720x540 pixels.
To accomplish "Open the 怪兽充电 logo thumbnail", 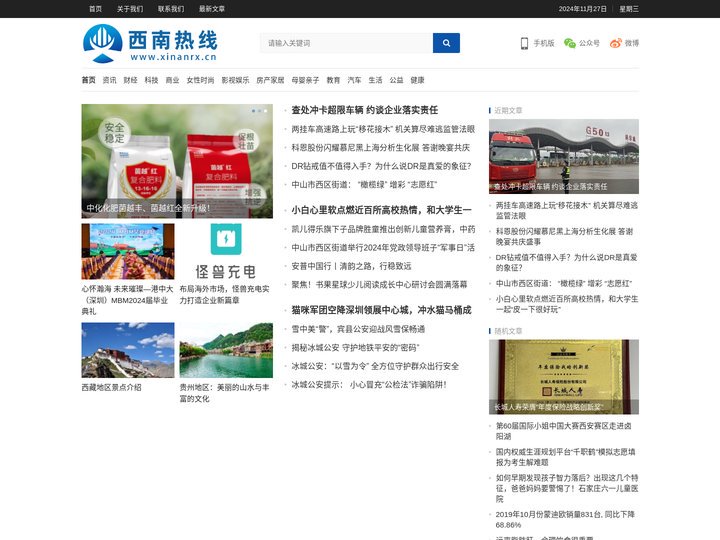I will (x=226, y=251).
